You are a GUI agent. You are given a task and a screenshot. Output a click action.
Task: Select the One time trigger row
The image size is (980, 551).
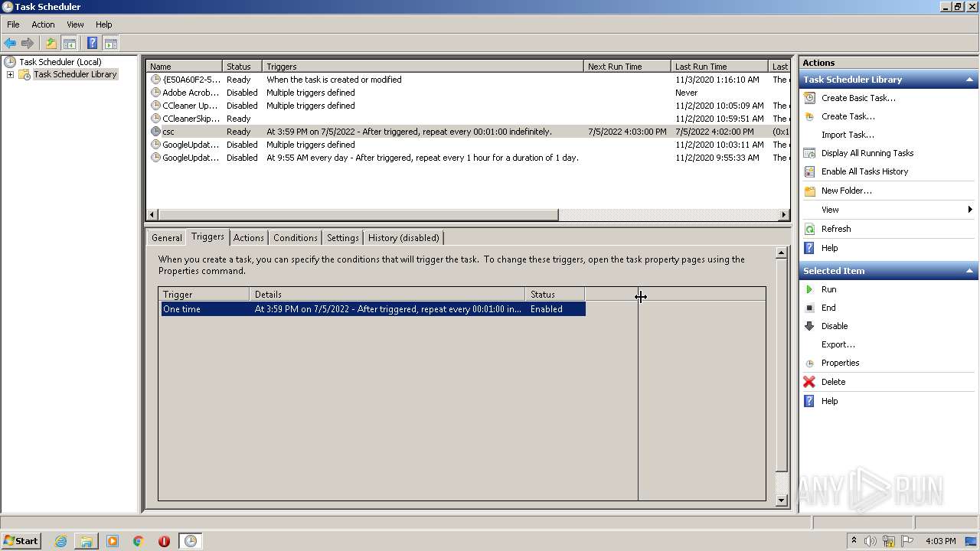[373, 309]
